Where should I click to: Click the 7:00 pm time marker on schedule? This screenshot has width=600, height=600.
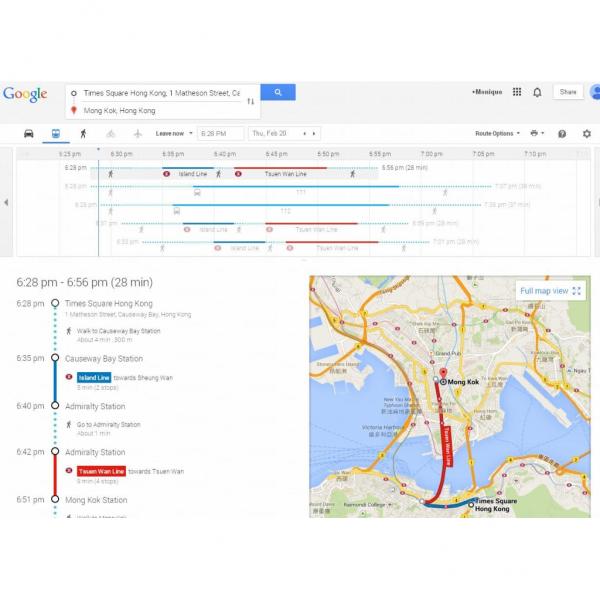[432, 154]
